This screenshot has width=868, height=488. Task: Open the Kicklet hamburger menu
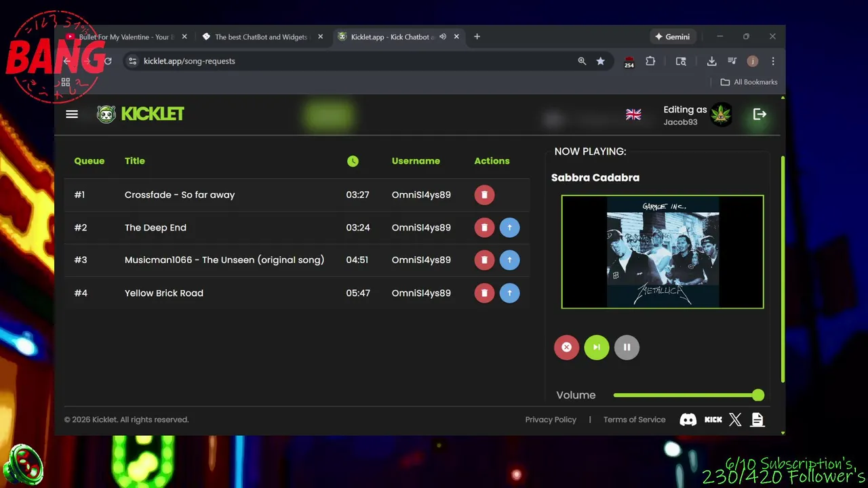pos(72,115)
